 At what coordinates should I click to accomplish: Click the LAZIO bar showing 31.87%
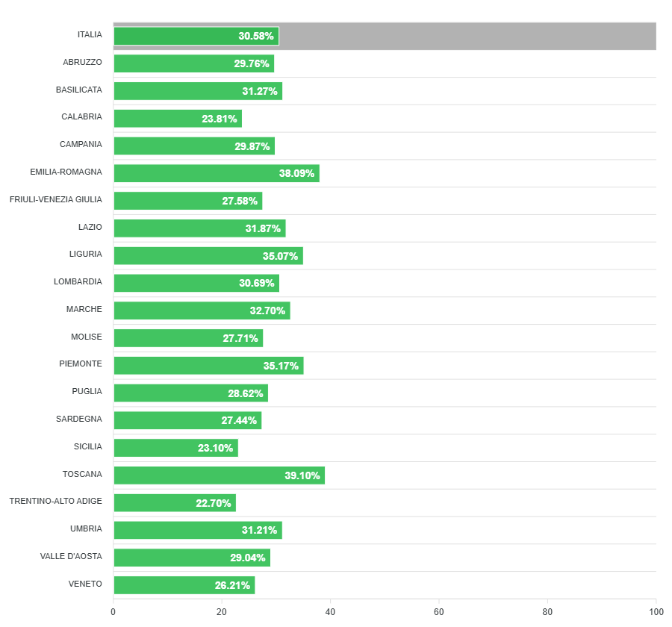tap(199, 228)
